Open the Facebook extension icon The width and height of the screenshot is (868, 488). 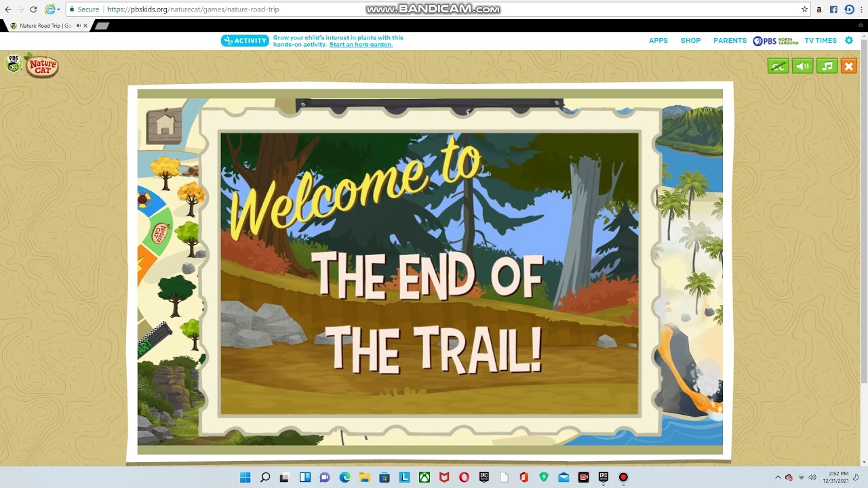pyautogui.click(x=833, y=9)
